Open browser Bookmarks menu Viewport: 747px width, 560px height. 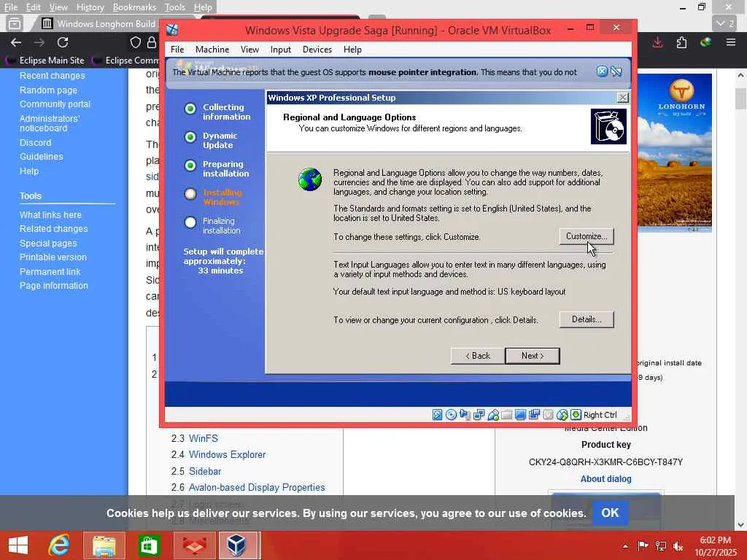tap(134, 7)
